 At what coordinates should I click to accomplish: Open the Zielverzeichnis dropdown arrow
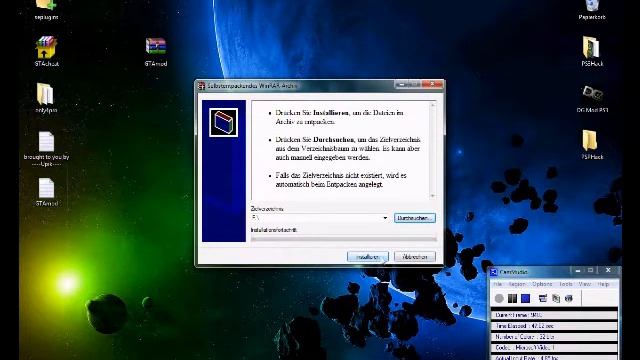[x=385, y=218]
